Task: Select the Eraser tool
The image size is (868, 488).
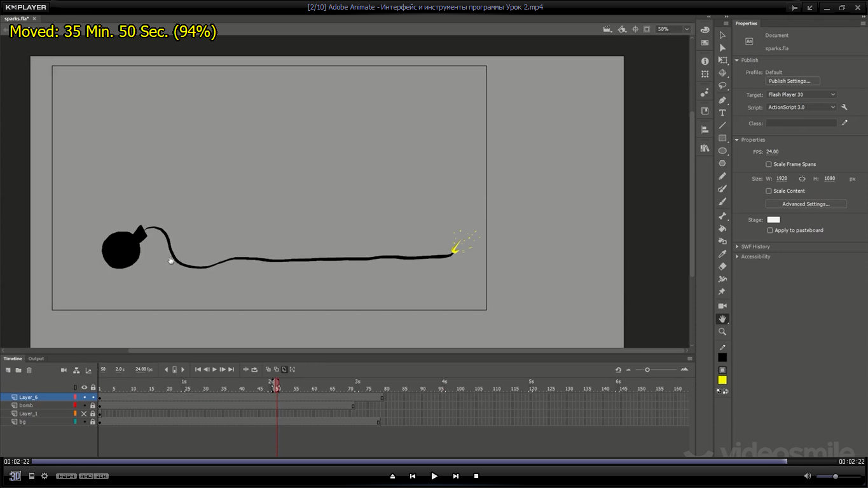Action: 722,267
